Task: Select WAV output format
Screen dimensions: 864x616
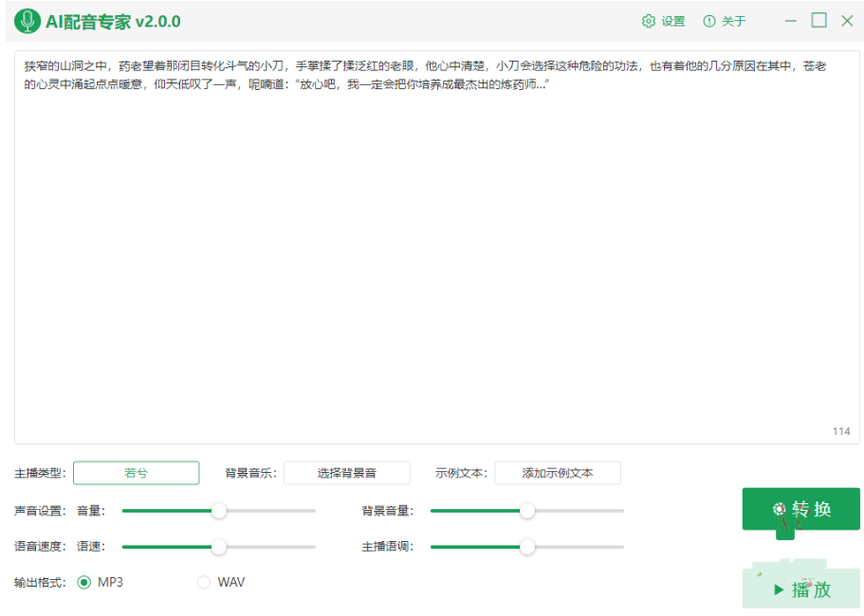Action: pos(204,582)
